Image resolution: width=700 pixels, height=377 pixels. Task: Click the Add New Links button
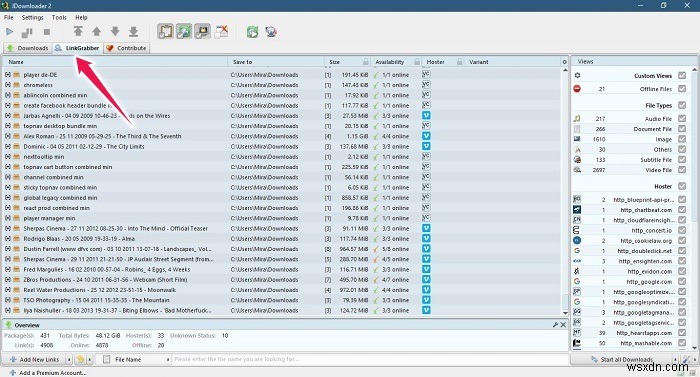[34, 359]
